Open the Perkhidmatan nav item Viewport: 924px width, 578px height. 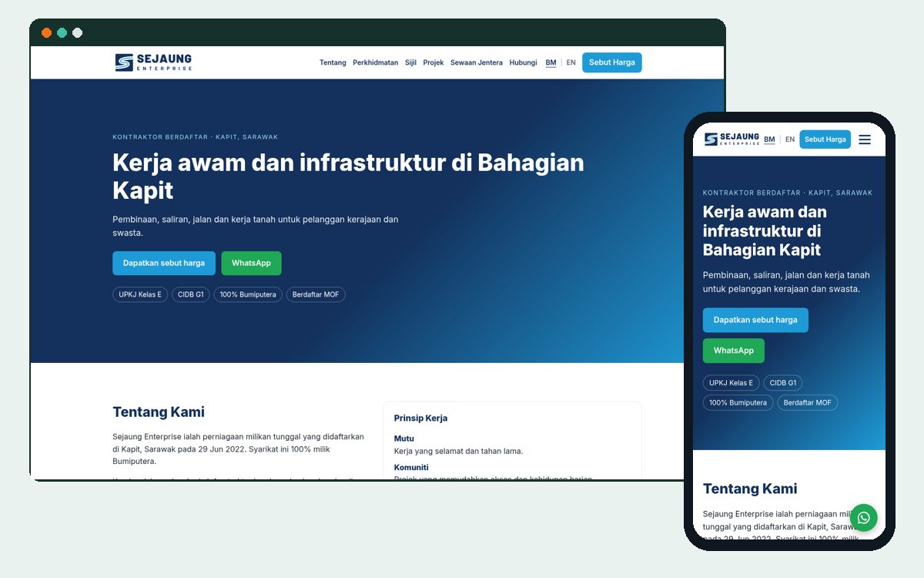click(x=376, y=62)
